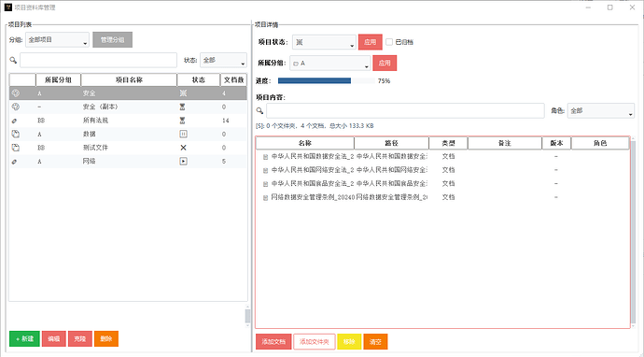
Task: Sort file list by 路径 column
Action: pos(391,143)
